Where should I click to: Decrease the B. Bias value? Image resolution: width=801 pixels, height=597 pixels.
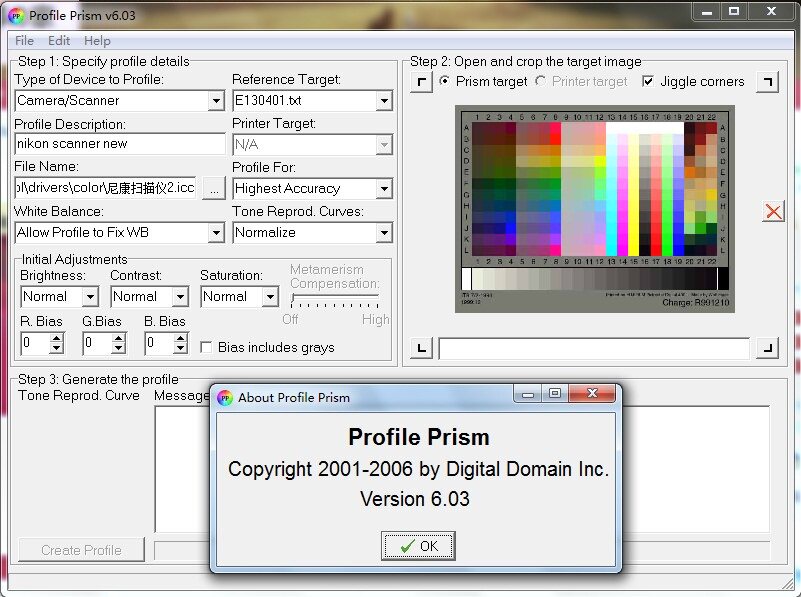[x=180, y=348]
